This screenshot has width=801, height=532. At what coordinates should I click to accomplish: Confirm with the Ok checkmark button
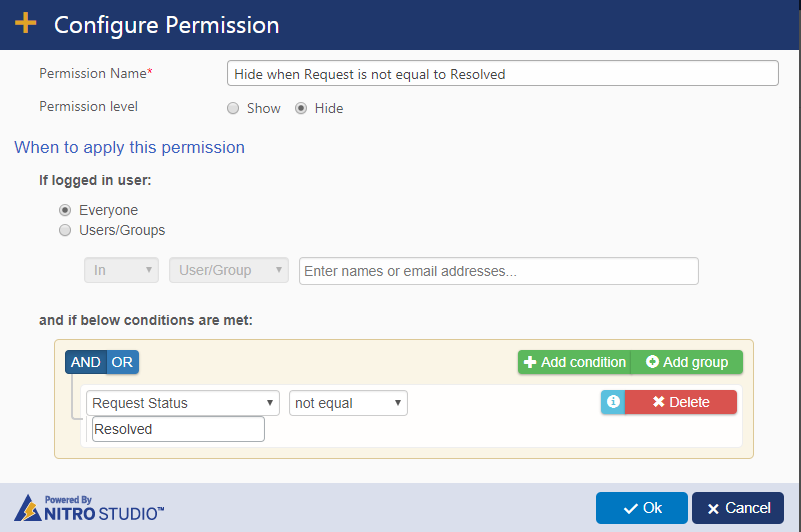(x=642, y=508)
